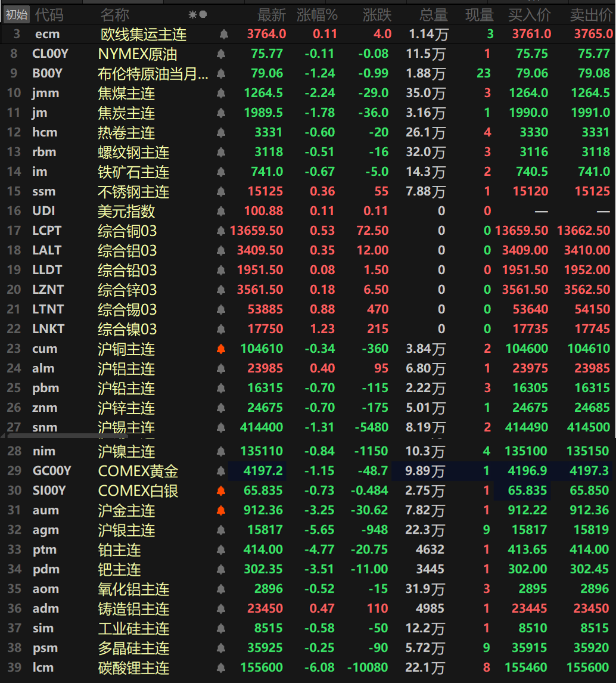The height and width of the screenshot is (683, 616).
Task: Select the NYMEX原油 name cell
Action: [x=138, y=54]
